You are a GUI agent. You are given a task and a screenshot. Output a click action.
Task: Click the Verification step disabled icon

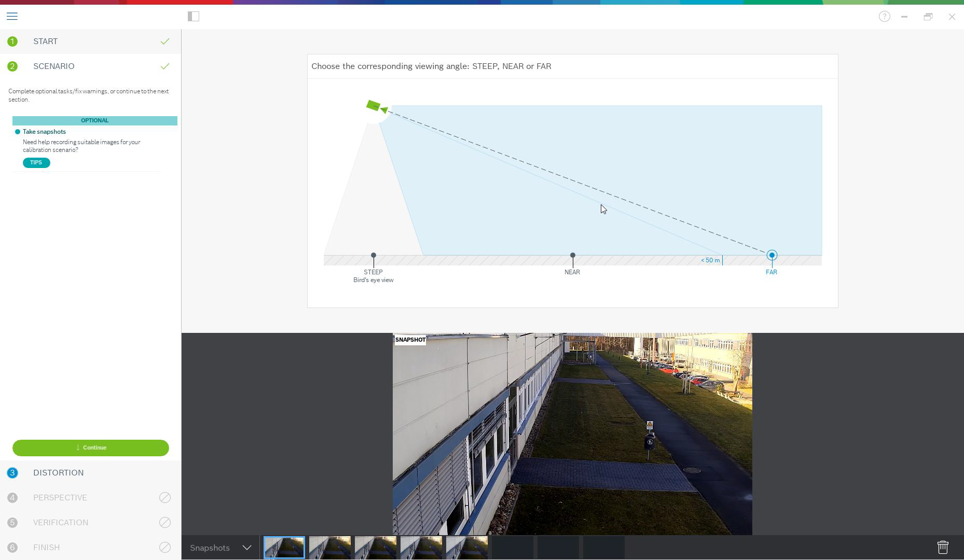coord(165,523)
